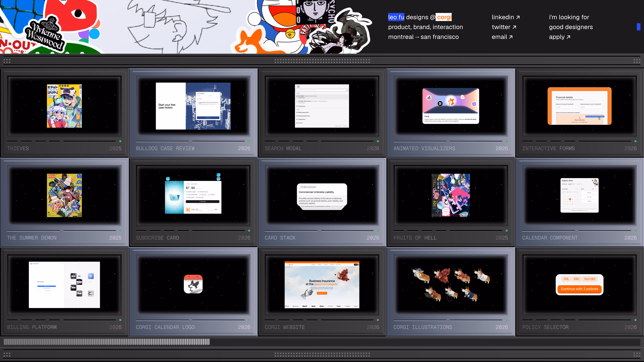
Task: Click the blue marker at right edge
Action: [639, 27]
